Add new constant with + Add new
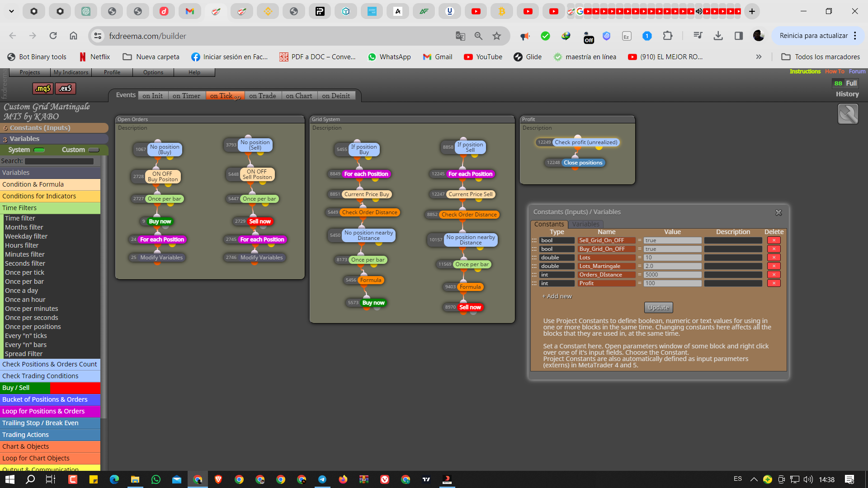The width and height of the screenshot is (868, 488). coord(557,296)
